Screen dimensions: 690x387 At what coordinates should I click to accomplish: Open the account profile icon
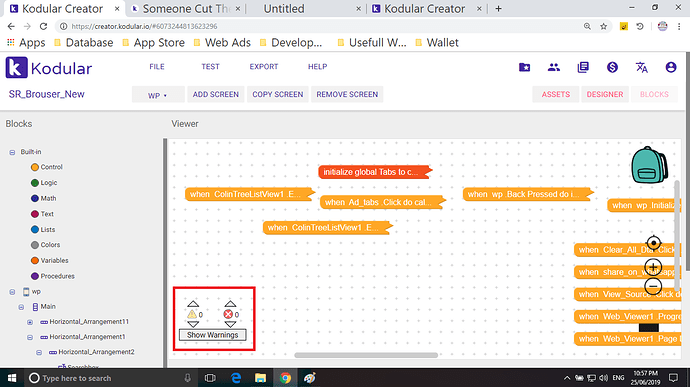671,67
